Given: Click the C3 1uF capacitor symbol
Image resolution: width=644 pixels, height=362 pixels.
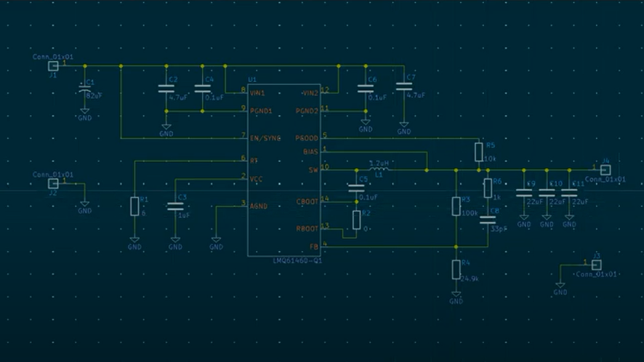Looking at the screenshot, I should pos(175,206).
